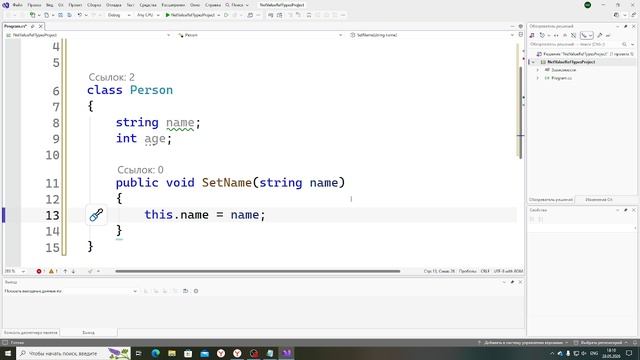Click the CRLF line ending indicator

click(x=485, y=271)
